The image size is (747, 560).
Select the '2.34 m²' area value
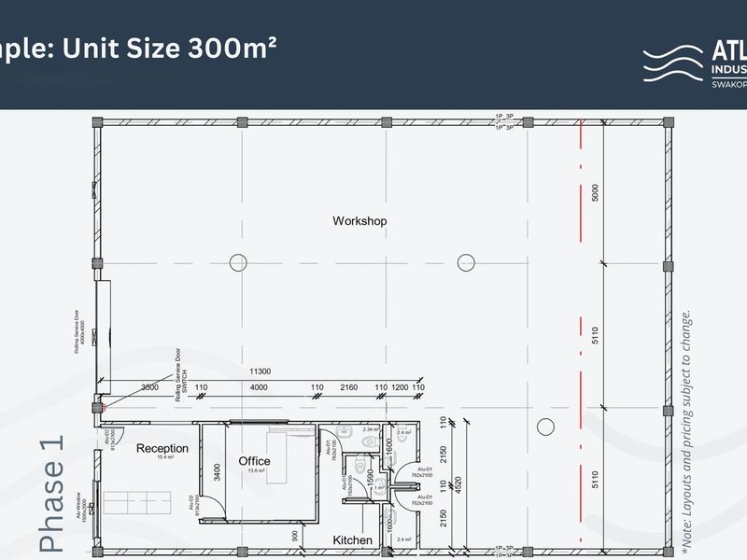(370, 429)
